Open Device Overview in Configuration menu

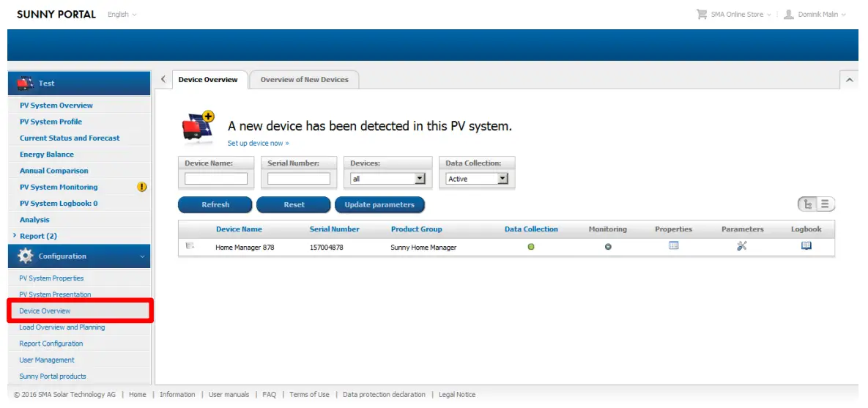tap(45, 311)
